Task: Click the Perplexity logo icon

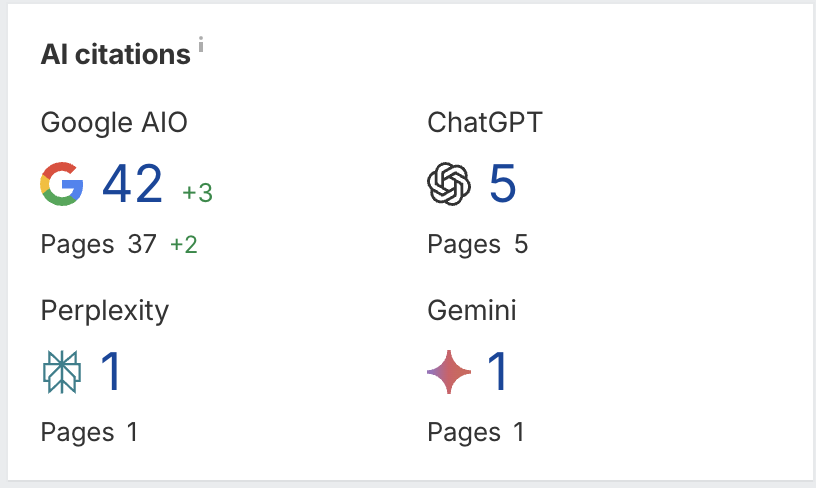Action: coord(61,372)
